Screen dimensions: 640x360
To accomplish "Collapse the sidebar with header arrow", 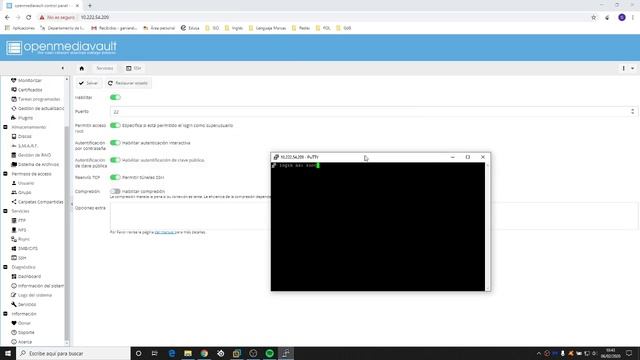I will coord(62,68).
